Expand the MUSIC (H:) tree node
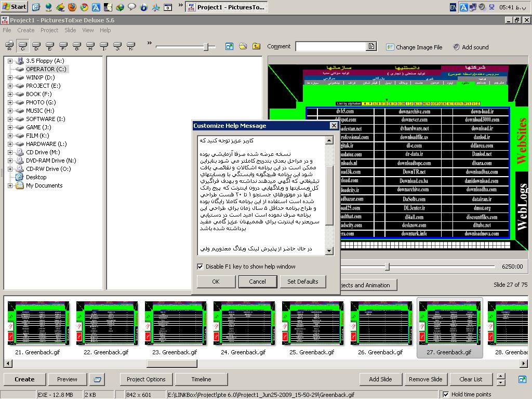This screenshot has height=399, width=532. tap(10, 111)
